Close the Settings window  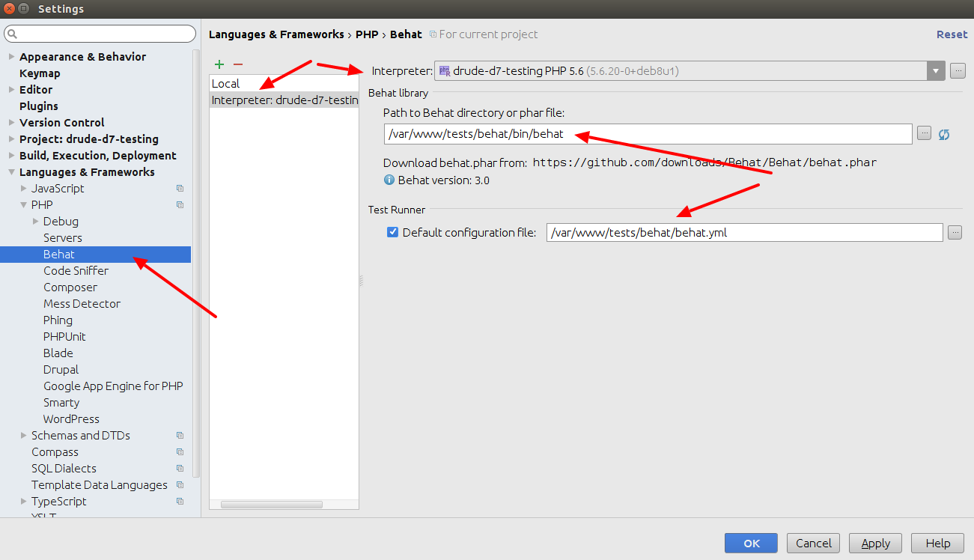click(x=9, y=8)
